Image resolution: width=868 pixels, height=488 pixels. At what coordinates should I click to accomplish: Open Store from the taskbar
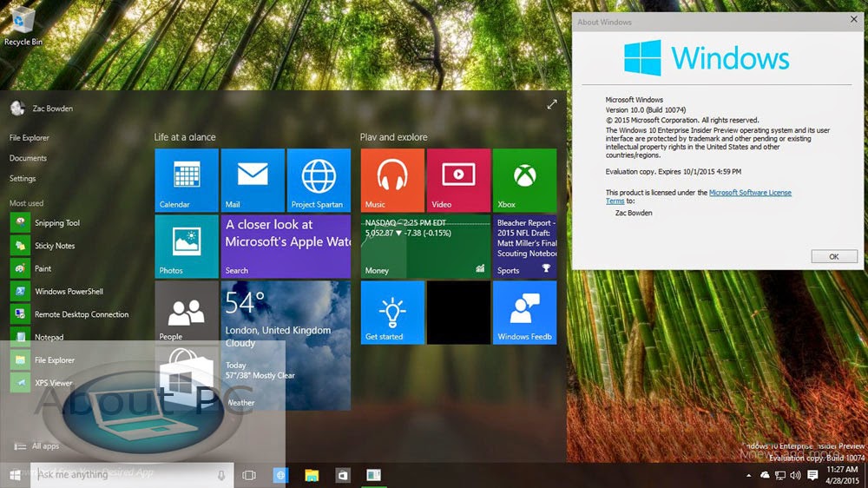click(343, 475)
